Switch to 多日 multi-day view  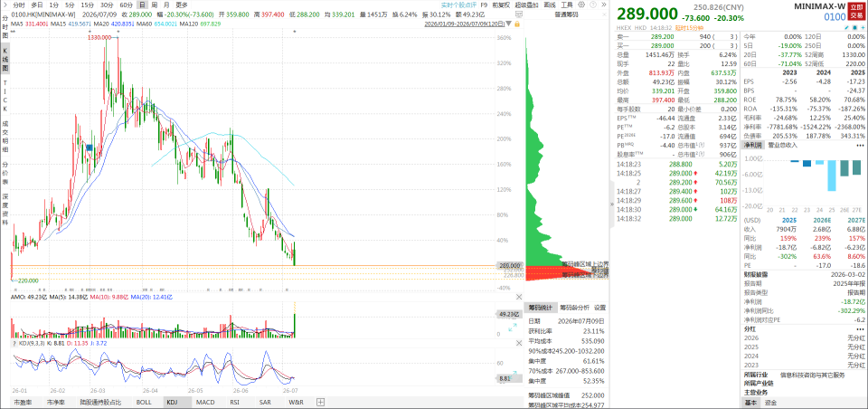click(36, 5)
